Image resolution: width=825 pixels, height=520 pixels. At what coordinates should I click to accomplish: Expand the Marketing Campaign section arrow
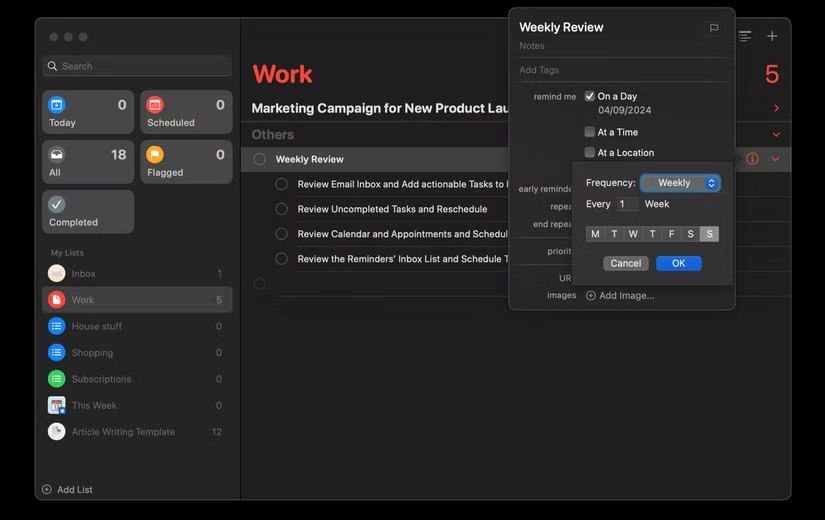point(776,108)
